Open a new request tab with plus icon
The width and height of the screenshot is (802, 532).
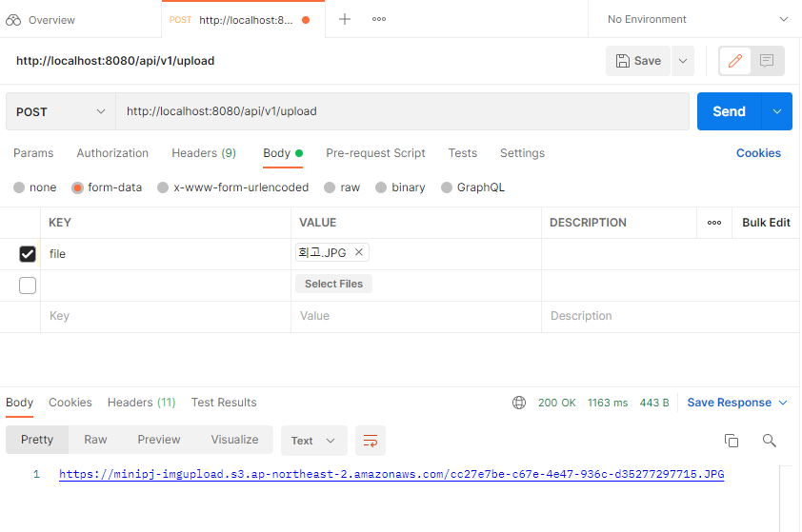pyautogui.click(x=345, y=19)
